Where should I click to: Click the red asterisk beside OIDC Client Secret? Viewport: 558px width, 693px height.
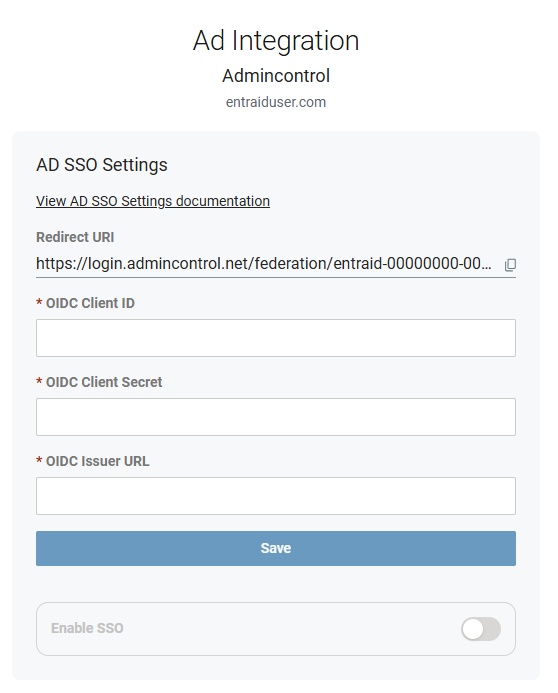(39, 381)
